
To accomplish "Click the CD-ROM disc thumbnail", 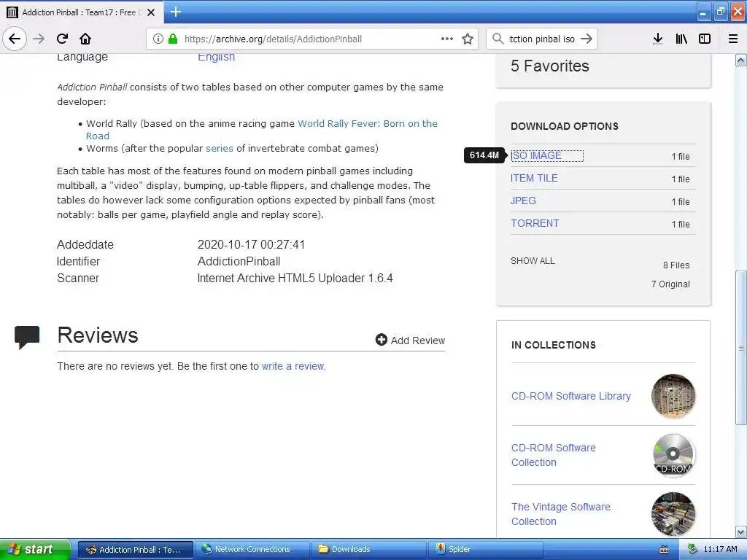I will [x=673, y=455].
